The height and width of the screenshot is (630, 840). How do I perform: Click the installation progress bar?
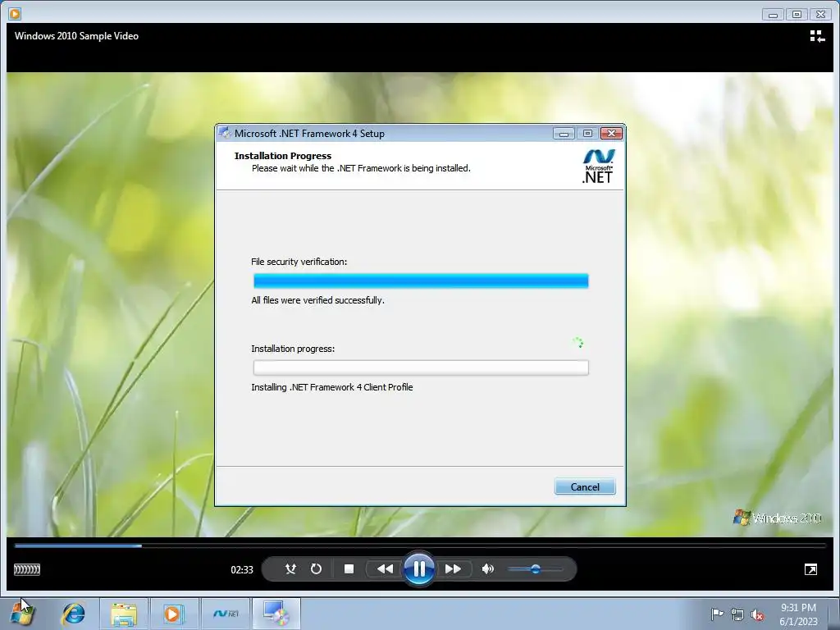point(421,367)
